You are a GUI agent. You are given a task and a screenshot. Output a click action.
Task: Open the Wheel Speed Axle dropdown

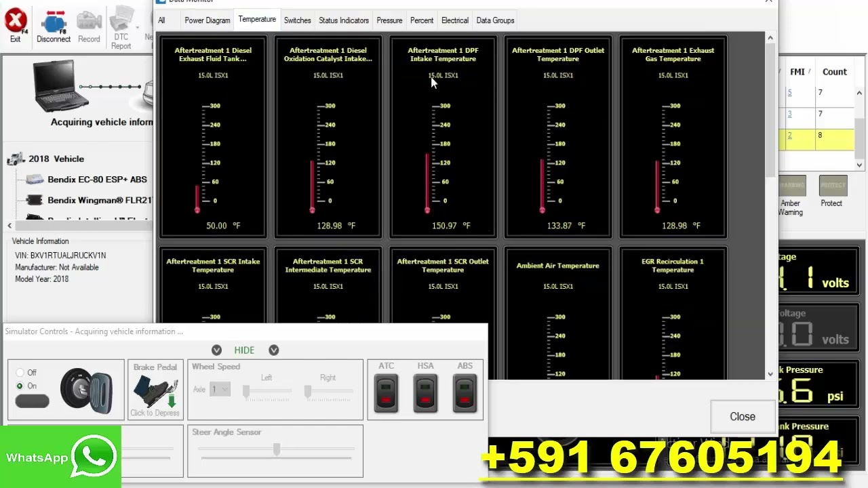tap(220, 389)
